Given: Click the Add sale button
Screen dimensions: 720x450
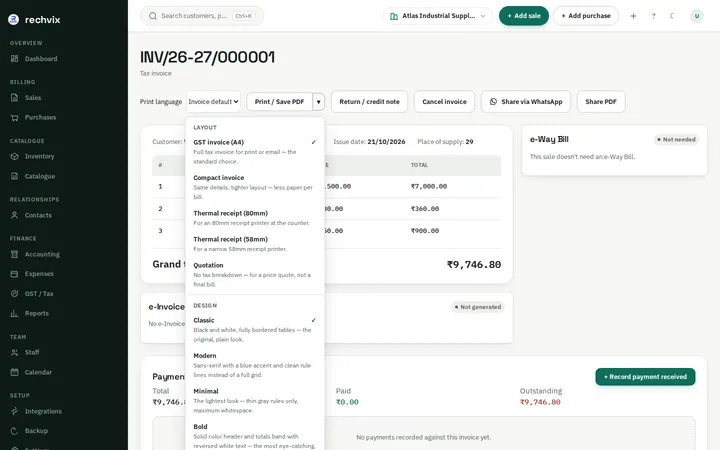Looking at the screenshot, I should click(523, 16).
